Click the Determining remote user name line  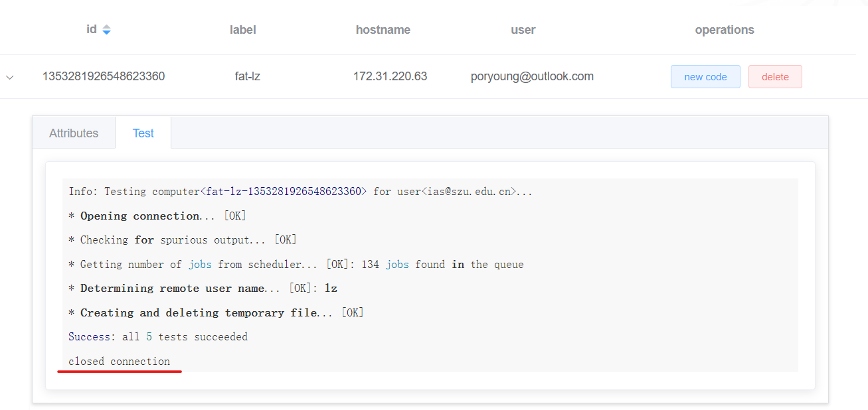pyautogui.click(x=203, y=289)
